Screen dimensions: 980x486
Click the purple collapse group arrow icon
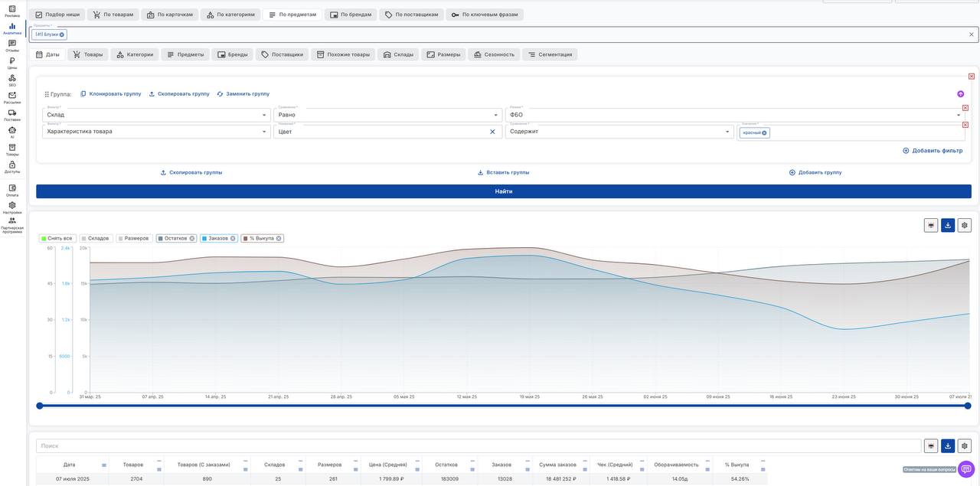[960, 94]
